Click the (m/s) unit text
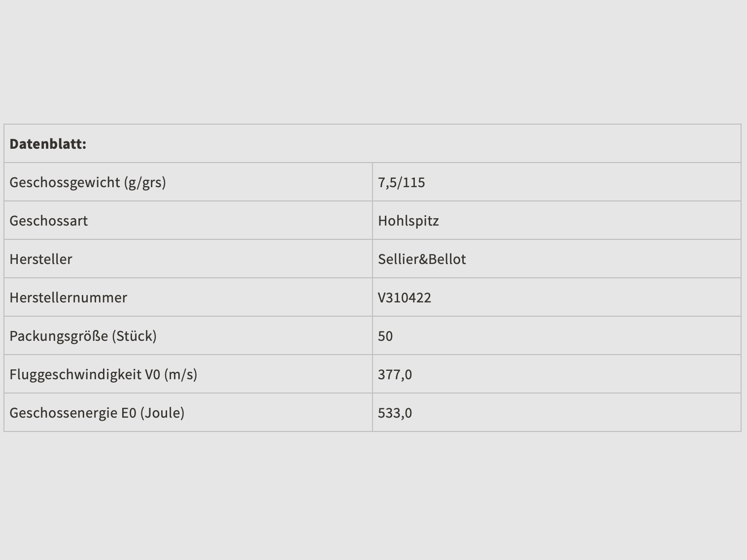Viewport: 747px width, 560px height. click(x=180, y=374)
